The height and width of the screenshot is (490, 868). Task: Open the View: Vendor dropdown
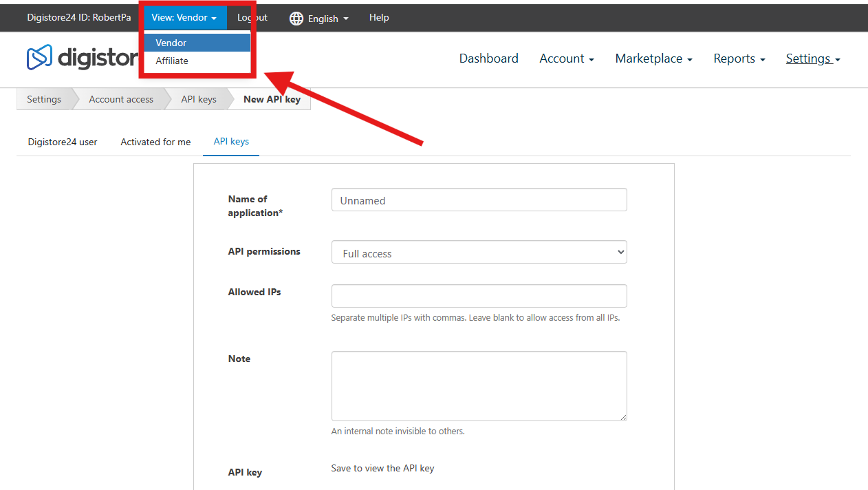point(184,18)
